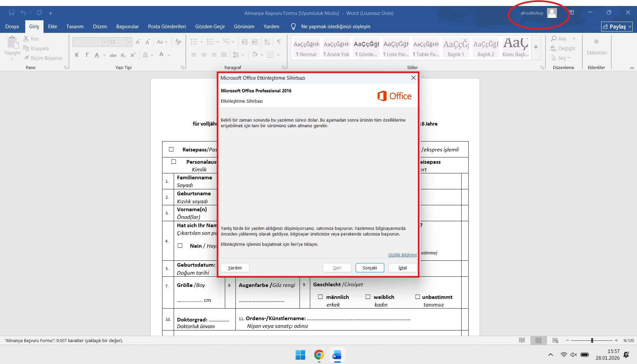Switch to the Görünüm ribbon tab
This screenshot has height=364, width=637.
click(244, 27)
